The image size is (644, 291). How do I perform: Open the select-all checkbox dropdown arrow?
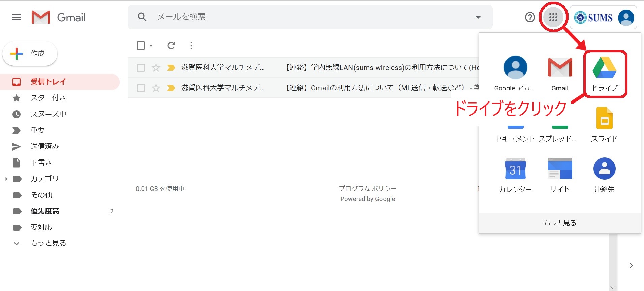(x=151, y=46)
